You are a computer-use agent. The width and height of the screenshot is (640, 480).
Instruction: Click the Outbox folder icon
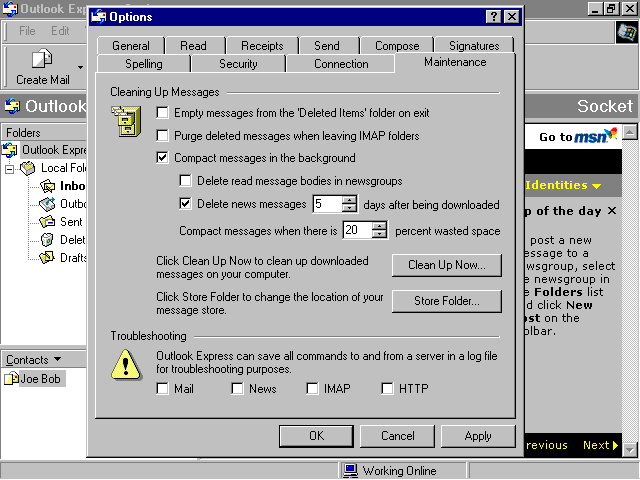pyautogui.click(x=47, y=204)
